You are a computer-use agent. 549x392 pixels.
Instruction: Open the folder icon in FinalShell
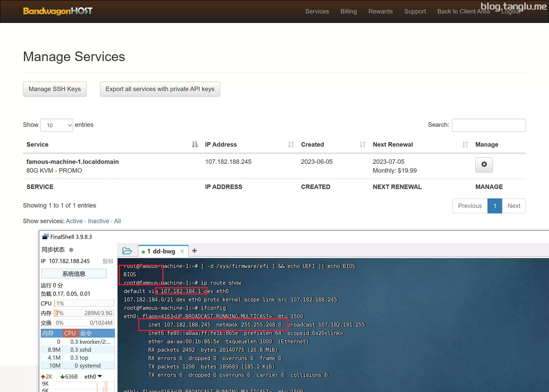[127, 251]
